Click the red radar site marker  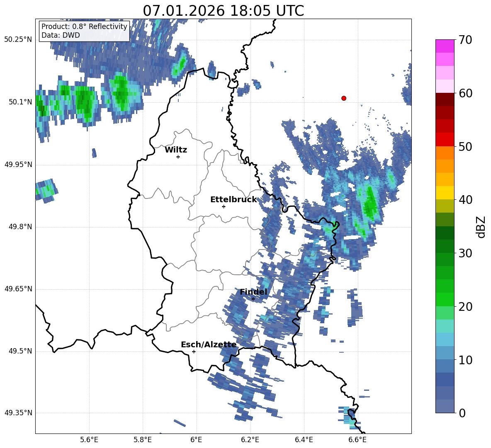(x=344, y=98)
